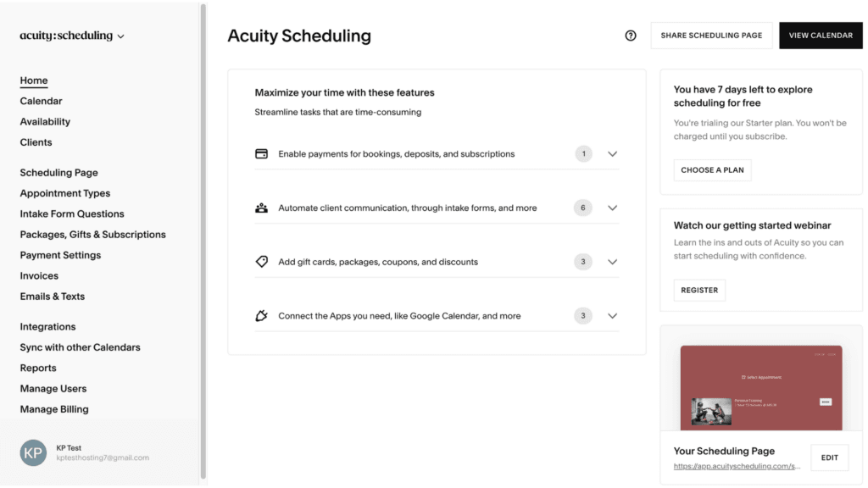
Task: Navigate to Reports
Action: [x=38, y=368]
